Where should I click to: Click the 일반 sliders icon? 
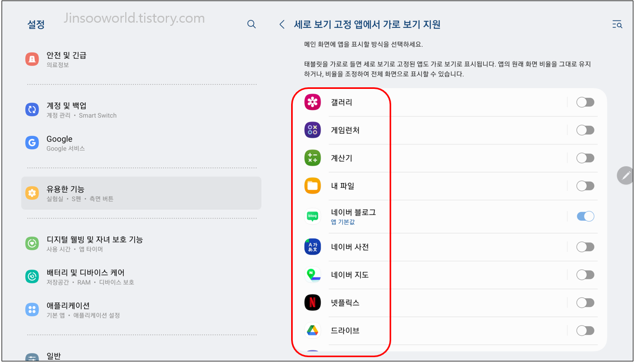tap(32, 358)
